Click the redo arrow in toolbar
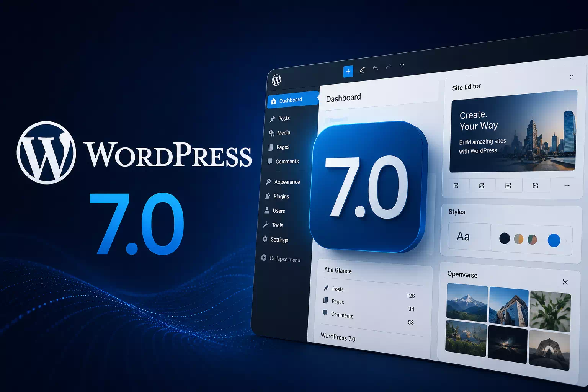Viewport: 588px width, 392px height. point(388,67)
